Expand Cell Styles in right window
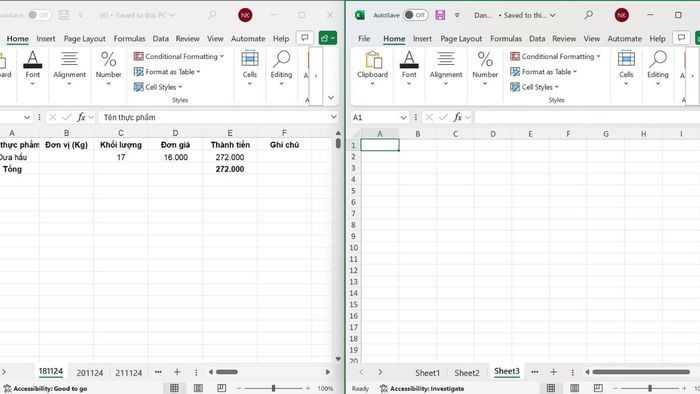The image size is (700, 394). (x=535, y=87)
